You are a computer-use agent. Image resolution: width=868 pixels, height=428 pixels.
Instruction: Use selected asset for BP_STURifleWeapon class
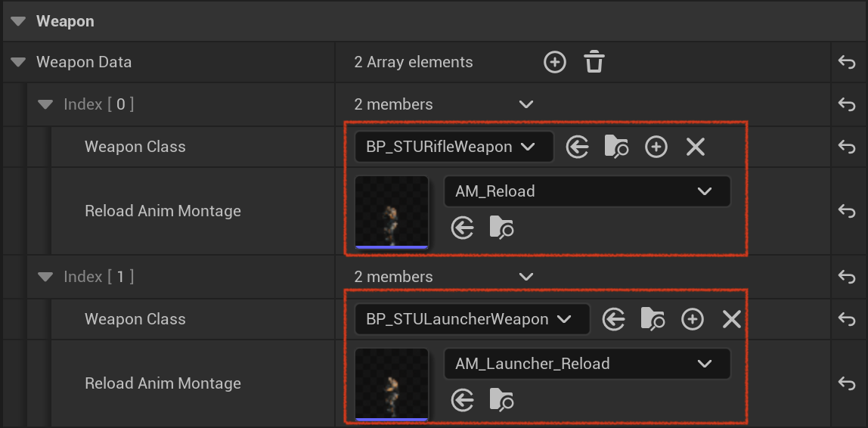coord(578,147)
